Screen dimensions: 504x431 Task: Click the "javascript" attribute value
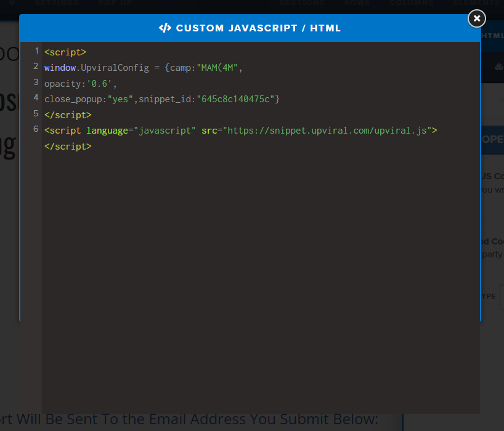pos(165,131)
